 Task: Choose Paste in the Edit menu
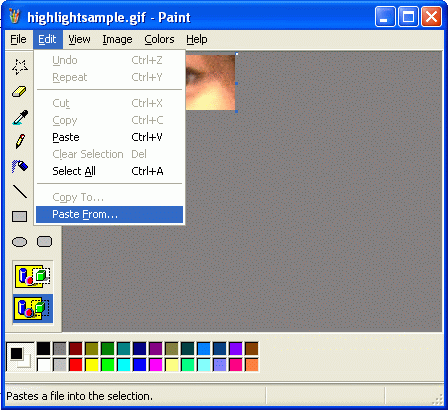109,137
